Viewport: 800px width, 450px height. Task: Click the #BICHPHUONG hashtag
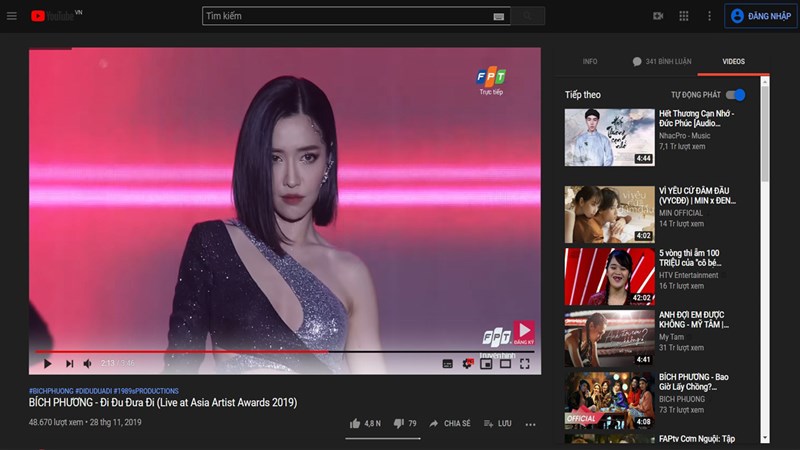click(51, 391)
